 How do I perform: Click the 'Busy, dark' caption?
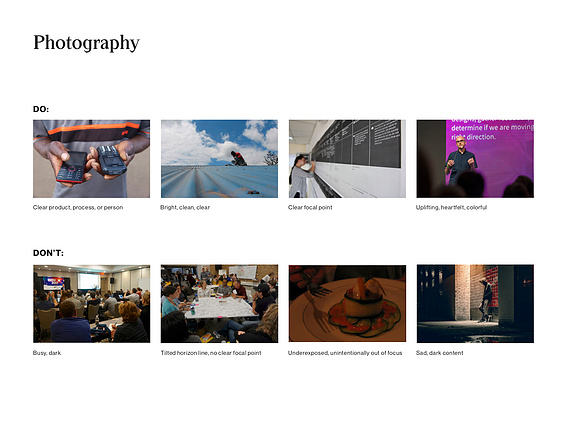pyautogui.click(x=47, y=353)
